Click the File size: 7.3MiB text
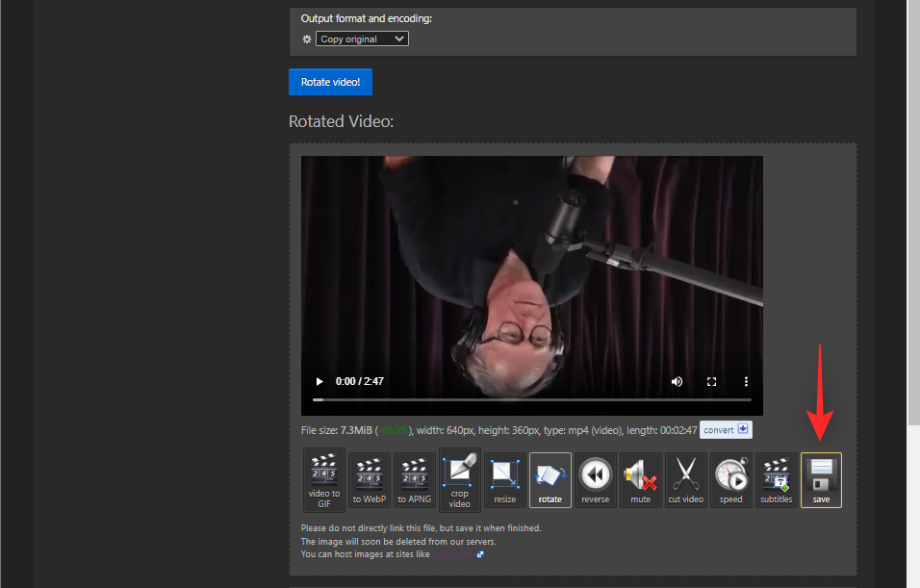Screen dimensions: 920x588 click(336, 430)
